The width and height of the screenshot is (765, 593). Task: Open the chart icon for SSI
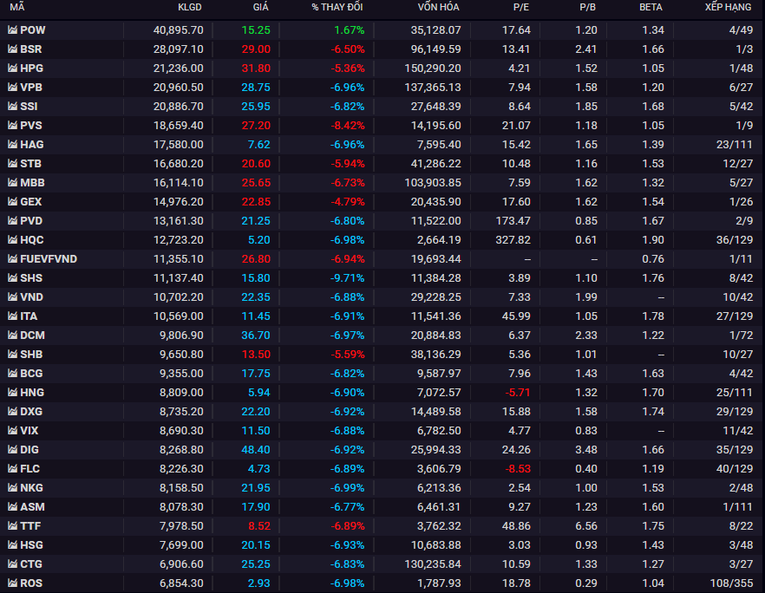[12, 106]
